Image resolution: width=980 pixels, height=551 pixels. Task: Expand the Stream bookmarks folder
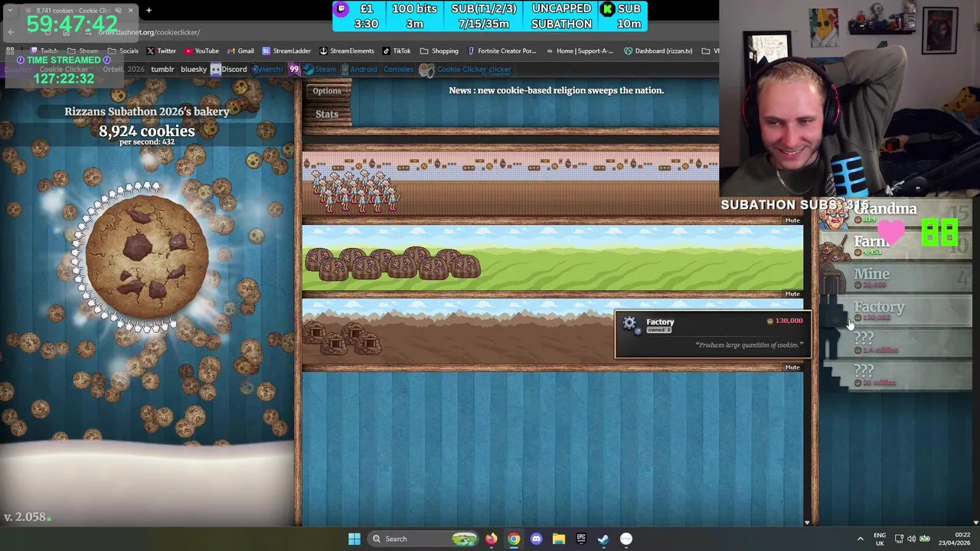[x=83, y=51]
